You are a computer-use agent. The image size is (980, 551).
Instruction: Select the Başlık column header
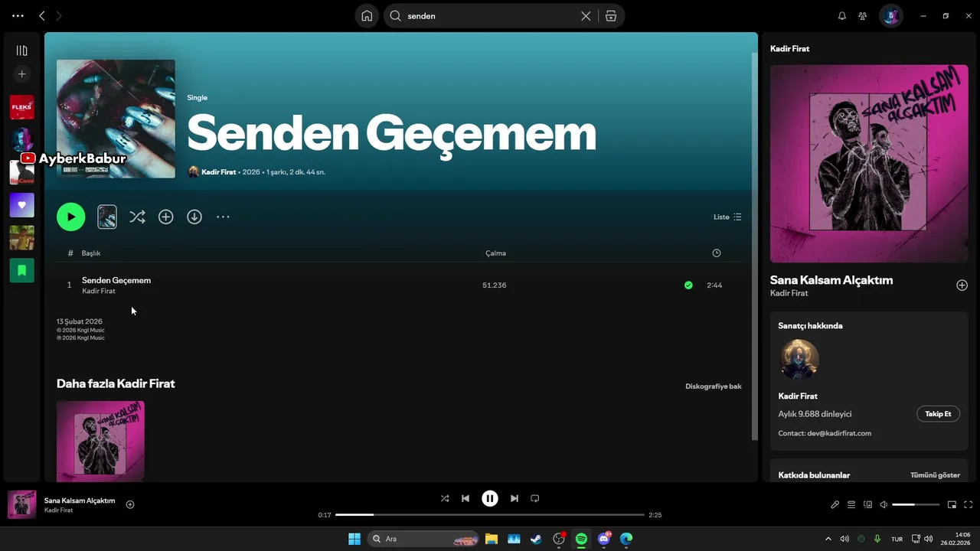coord(91,253)
